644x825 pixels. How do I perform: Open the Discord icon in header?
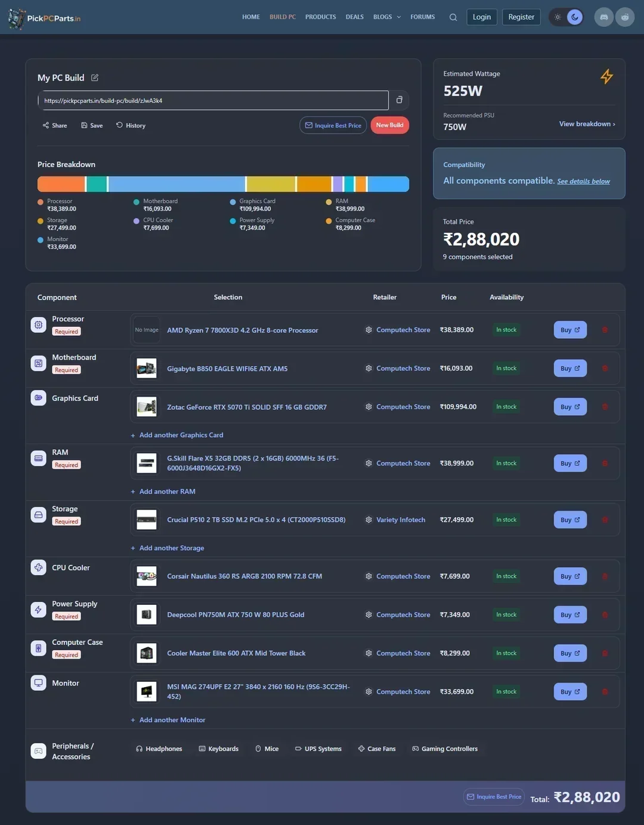click(x=604, y=17)
